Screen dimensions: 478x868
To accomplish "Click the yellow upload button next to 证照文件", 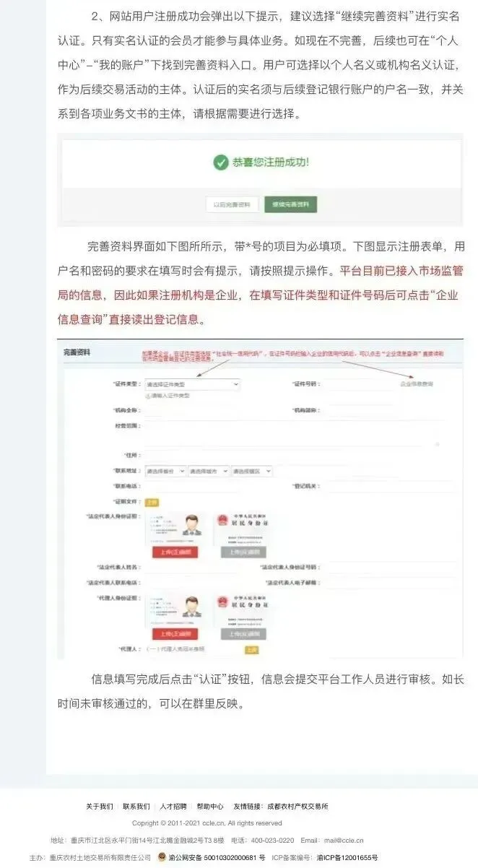I will [x=152, y=502].
